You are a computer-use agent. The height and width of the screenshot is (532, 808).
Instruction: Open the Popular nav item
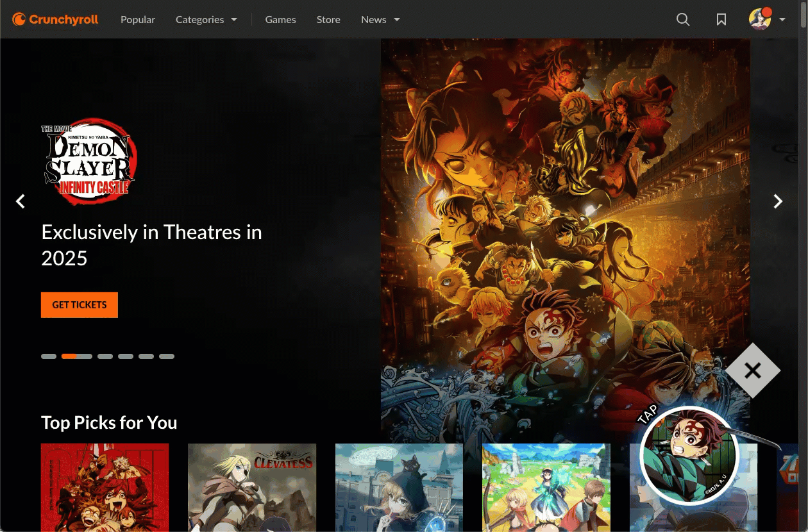(x=138, y=19)
